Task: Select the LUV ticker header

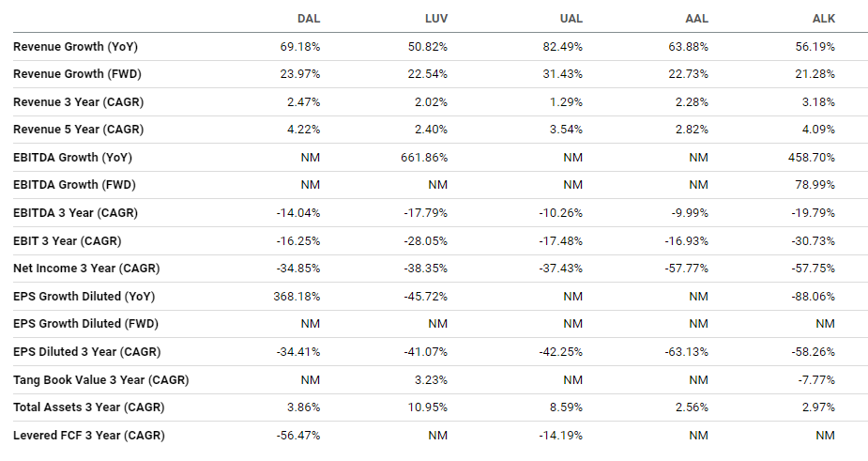Action: pos(436,18)
